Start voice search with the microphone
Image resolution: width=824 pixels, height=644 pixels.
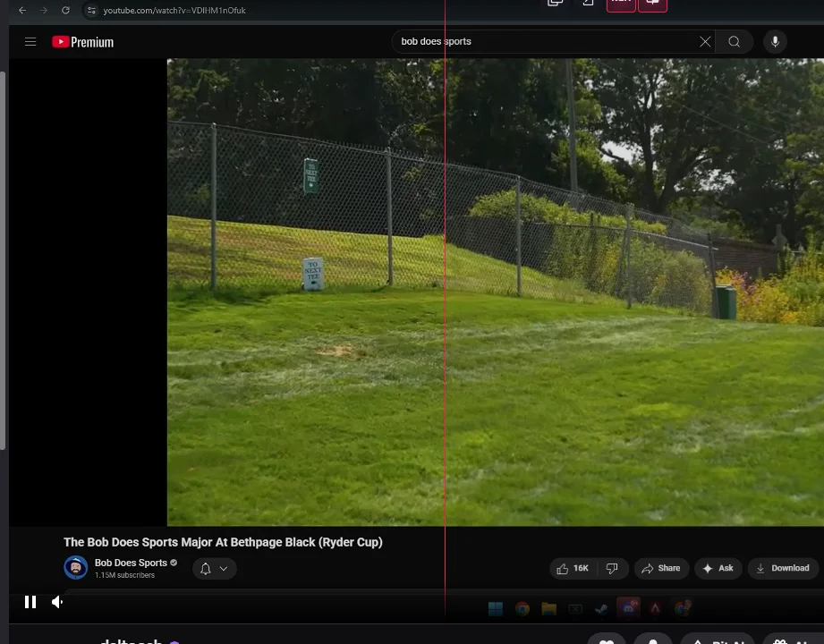click(x=775, y=41)
